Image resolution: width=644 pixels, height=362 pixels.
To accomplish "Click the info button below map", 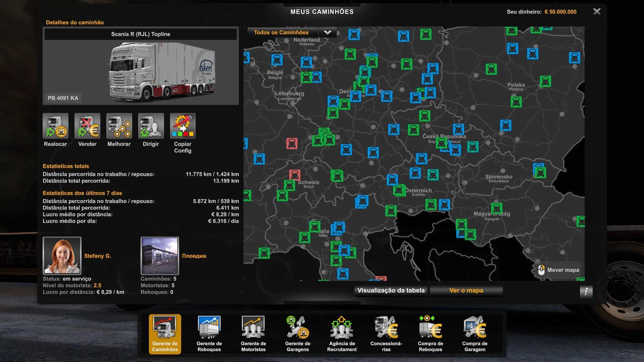I will tap(586, 291).
